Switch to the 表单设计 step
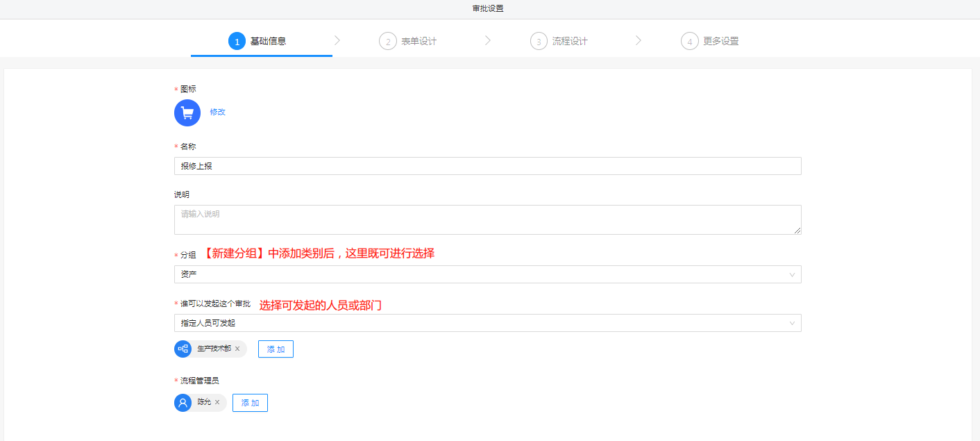This screenshot has width=980, height=441. (x=419, y=41)
